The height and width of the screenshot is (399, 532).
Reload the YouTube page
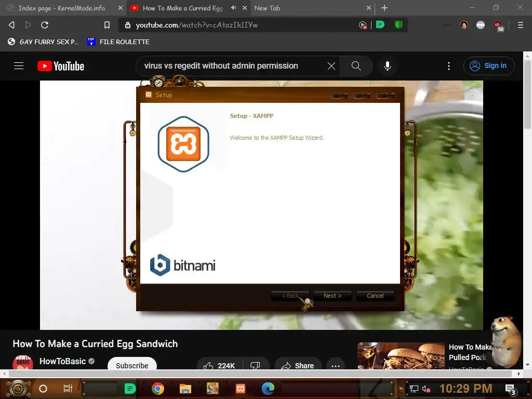pos(45,25)
